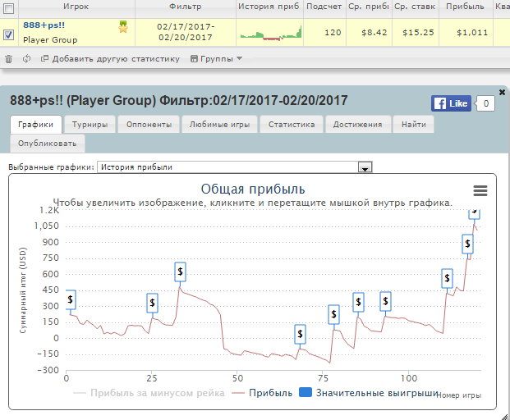Viewport: 510px width, 420px height.
Task: Click the $ win marker at the 900 level
Action: pyautogui.click(x=468, y=244)
